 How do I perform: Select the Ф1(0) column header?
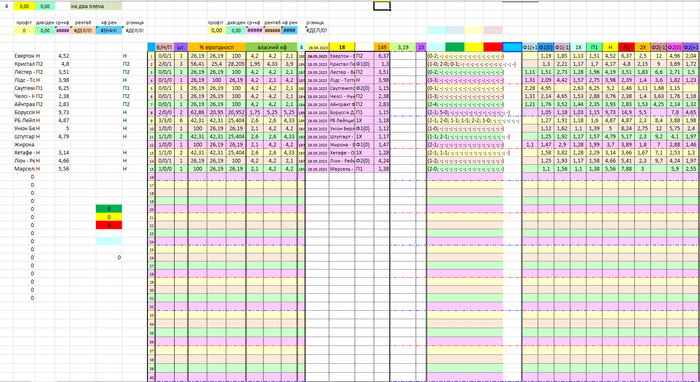click(x=546, y=47)
